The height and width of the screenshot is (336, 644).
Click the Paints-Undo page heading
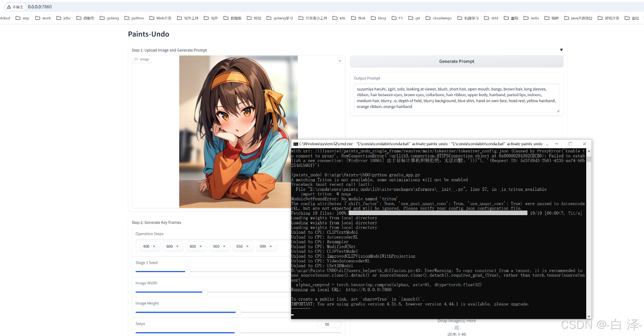[149, 34]
